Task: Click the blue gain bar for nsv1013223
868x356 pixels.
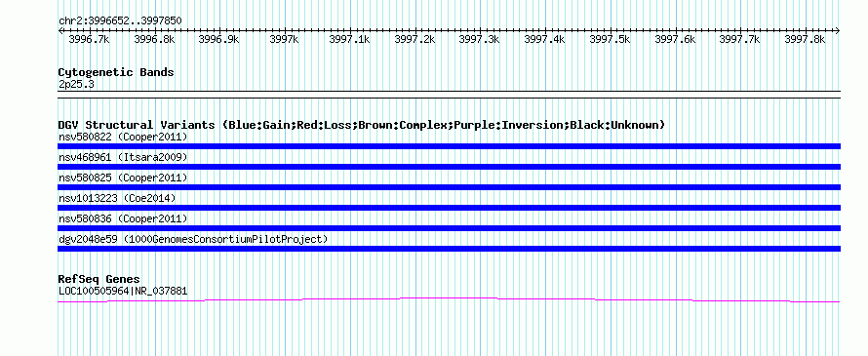Action: click(449, 208)
